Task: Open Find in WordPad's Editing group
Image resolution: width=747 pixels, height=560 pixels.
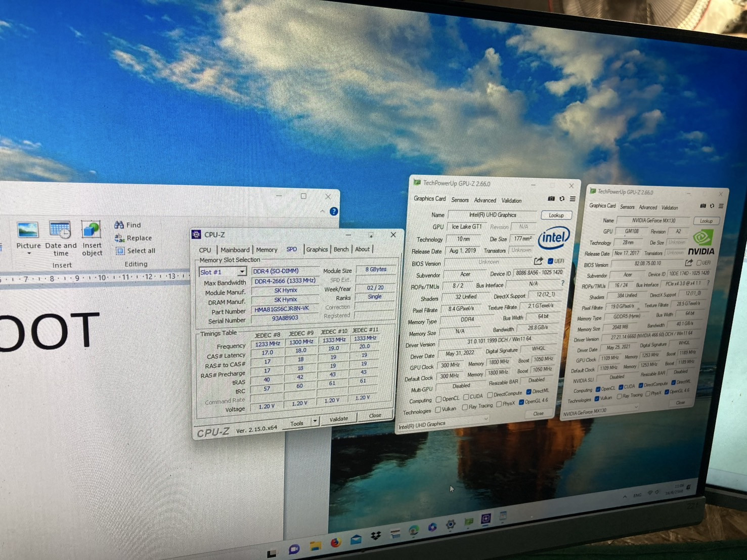Action: point(128,225)
